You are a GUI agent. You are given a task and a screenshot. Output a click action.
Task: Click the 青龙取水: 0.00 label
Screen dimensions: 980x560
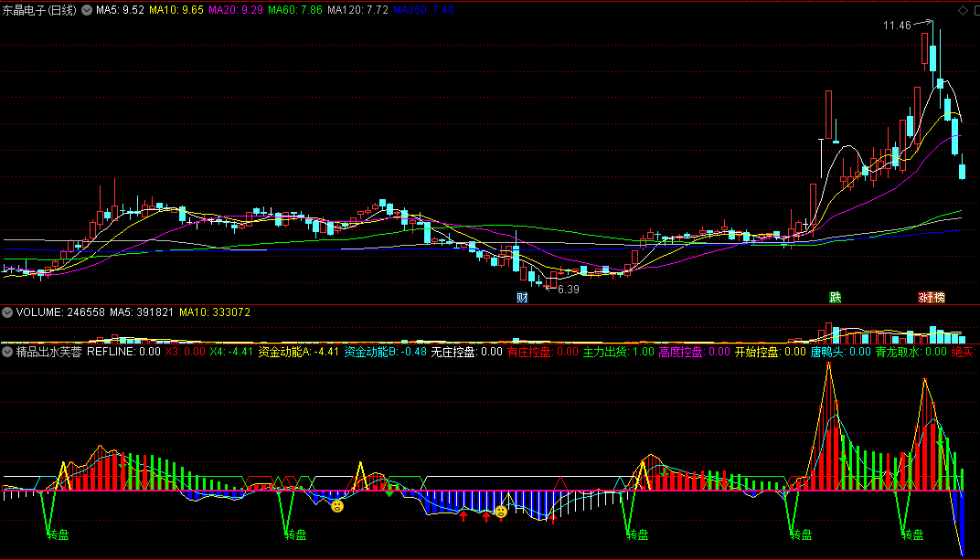click(x=911, y=352)
